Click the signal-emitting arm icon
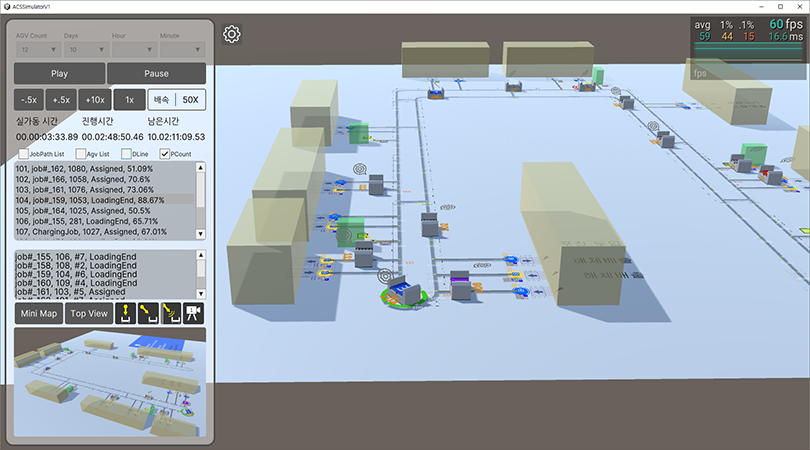810x450 pixels. (x=171, y=313)
